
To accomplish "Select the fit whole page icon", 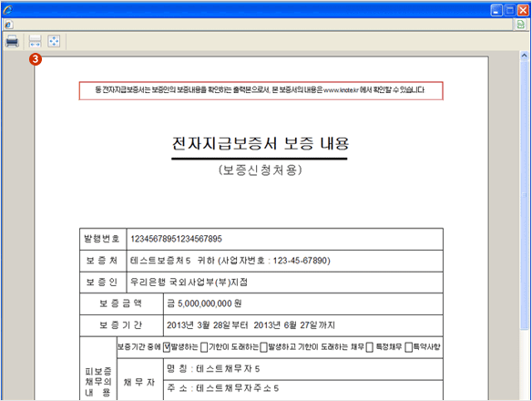I will [x=54, y=41].
